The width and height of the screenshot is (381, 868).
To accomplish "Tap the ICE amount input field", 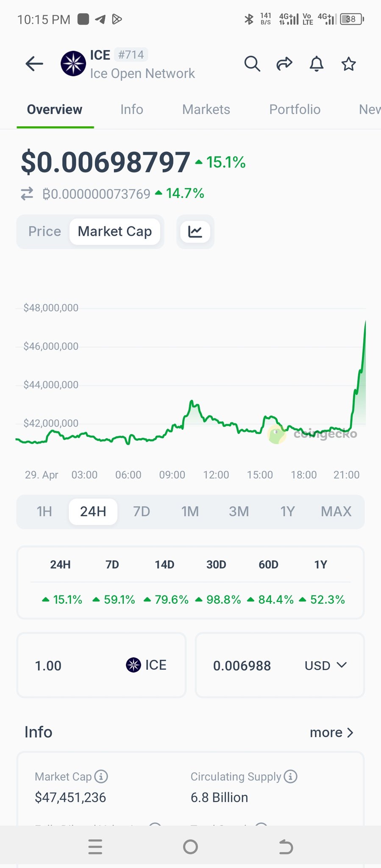I will [76, 665].
